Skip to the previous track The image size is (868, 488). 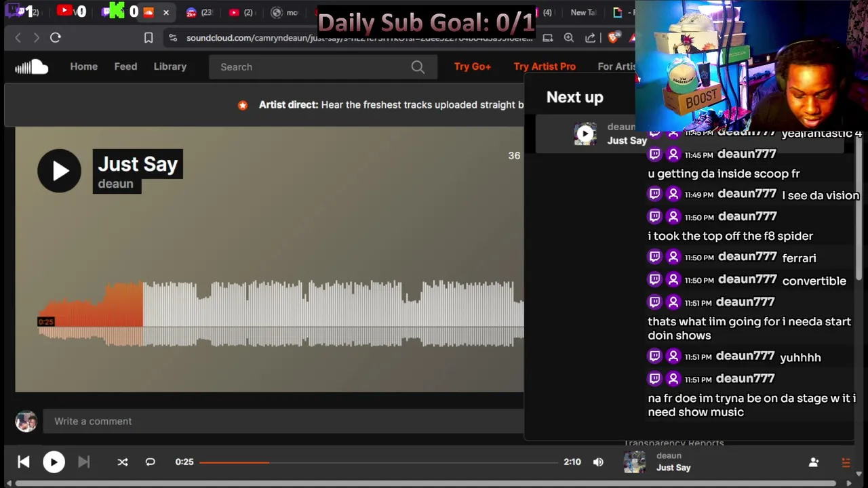pos(24,462)
